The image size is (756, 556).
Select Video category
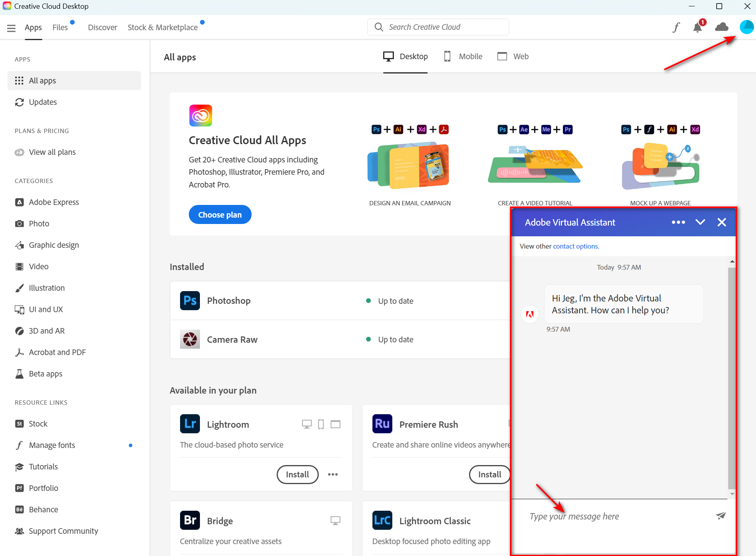click(x=74, y=266)
